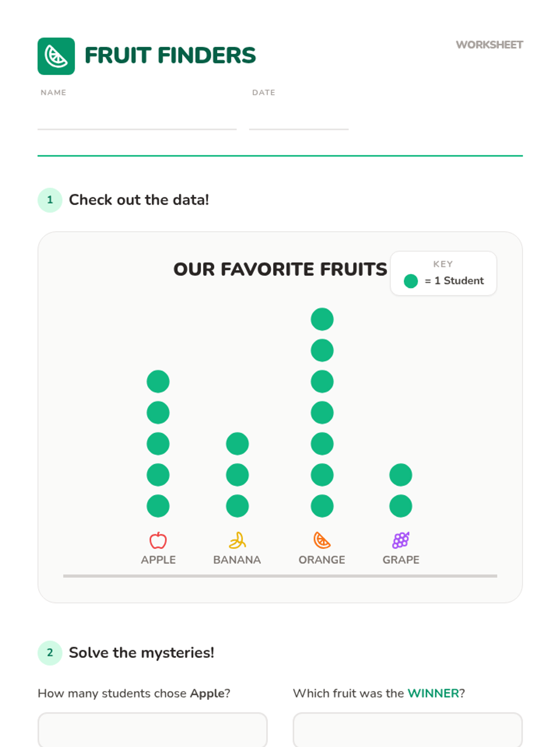
Task: Click the step 2 number badge
Action: pos(50,653)
